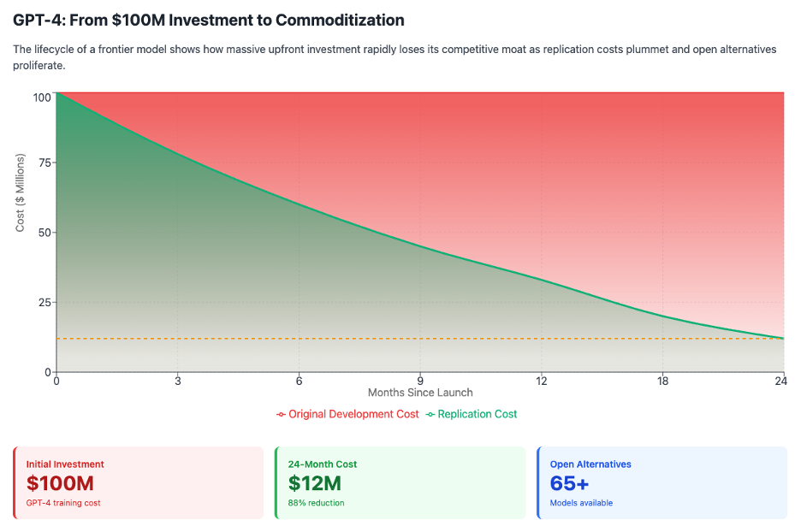Click the $100M value
The height and width of the screenshot is (532, 801).
(x=60, y=483)
